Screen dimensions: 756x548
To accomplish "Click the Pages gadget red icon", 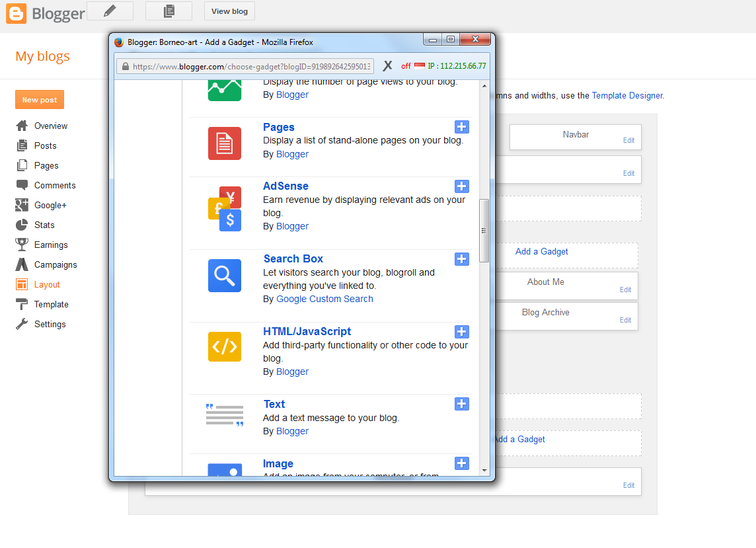I will (x=225, y=143).
